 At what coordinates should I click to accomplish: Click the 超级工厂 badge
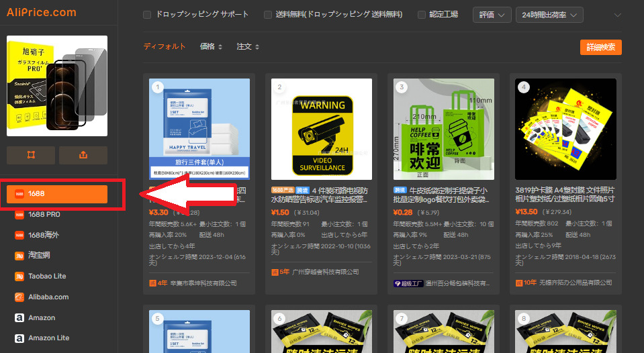pyautogui.click(x=408, y=283)
